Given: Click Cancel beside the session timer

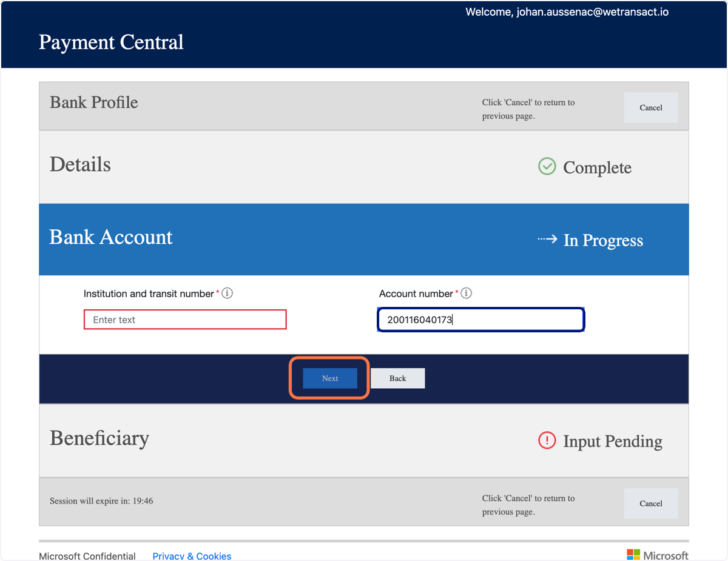Looking at the screenshot, I should [x=651, y=503].
